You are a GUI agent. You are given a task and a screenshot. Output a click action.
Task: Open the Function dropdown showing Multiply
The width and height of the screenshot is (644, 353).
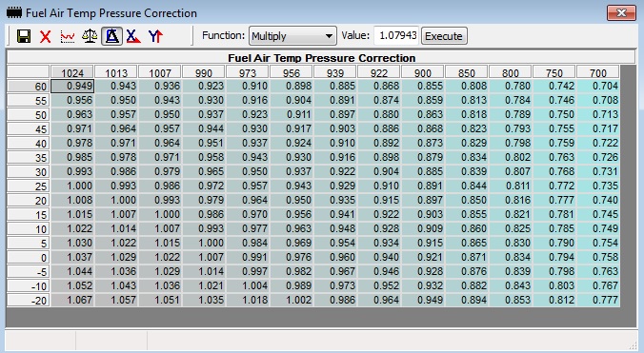click(292, 36)
